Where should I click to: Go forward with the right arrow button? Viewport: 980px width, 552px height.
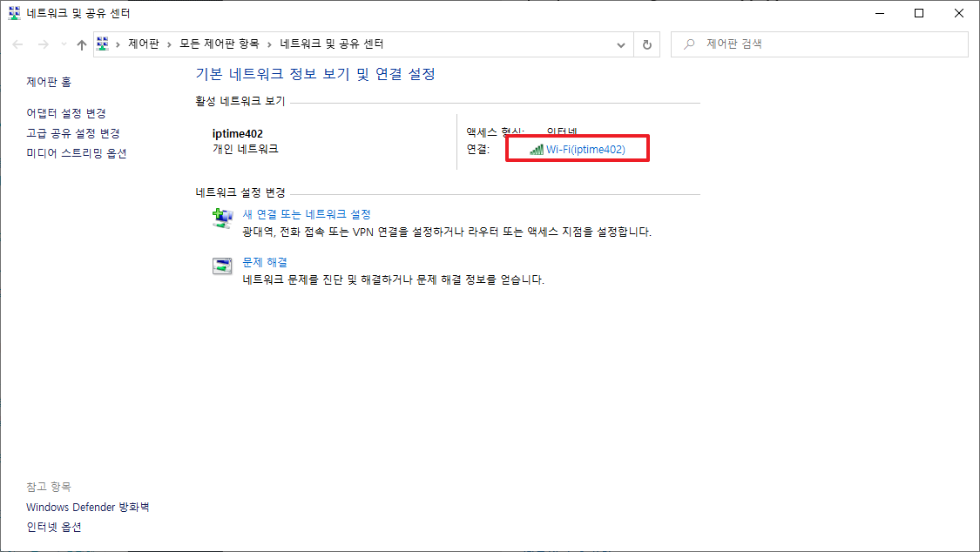pyautogui.click(x=44, y=44)
